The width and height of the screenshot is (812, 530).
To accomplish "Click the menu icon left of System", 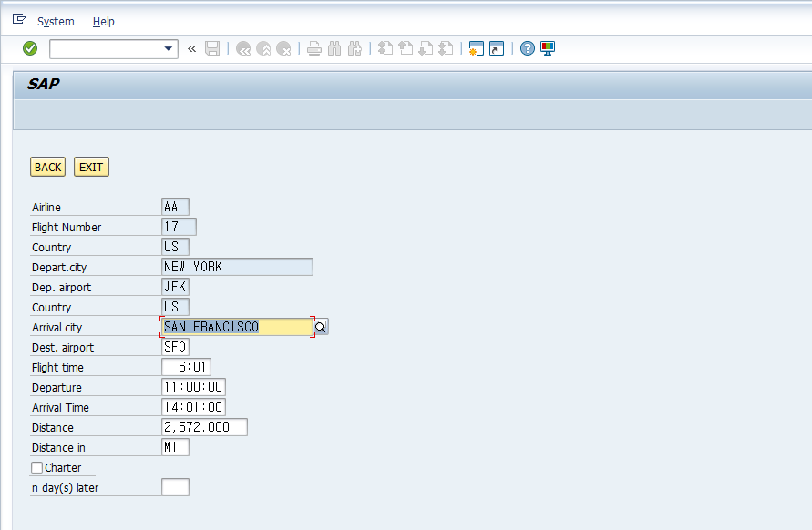I will point(19,20).
